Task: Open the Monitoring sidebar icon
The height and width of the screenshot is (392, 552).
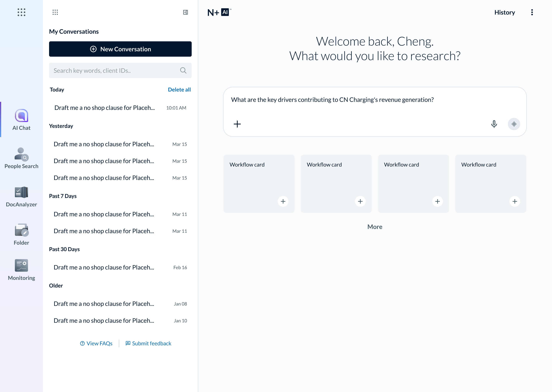Action: (x=21, y=265)
